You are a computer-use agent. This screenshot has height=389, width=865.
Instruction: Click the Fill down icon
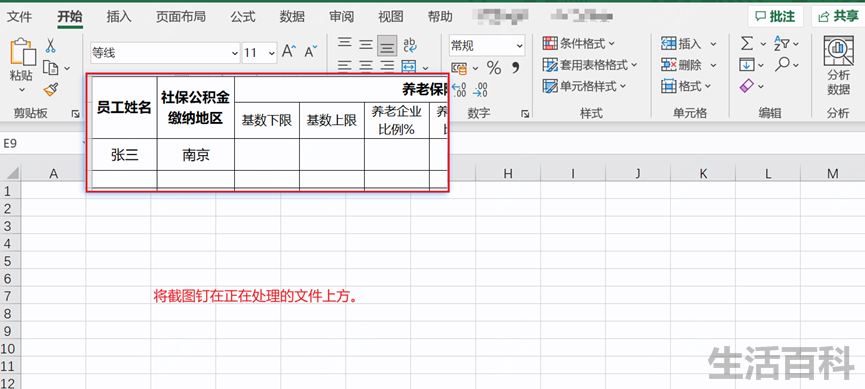(x=746, y=65)
